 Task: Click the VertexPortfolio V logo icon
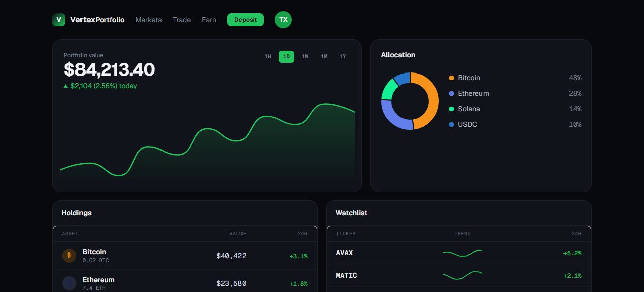[x=59, y=20]
